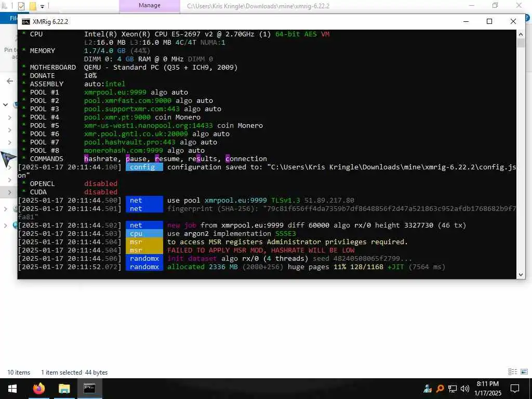Click the Intel Xeon E5-2697 CPU text
Viewport: 532px width, 399px height.
178,34
